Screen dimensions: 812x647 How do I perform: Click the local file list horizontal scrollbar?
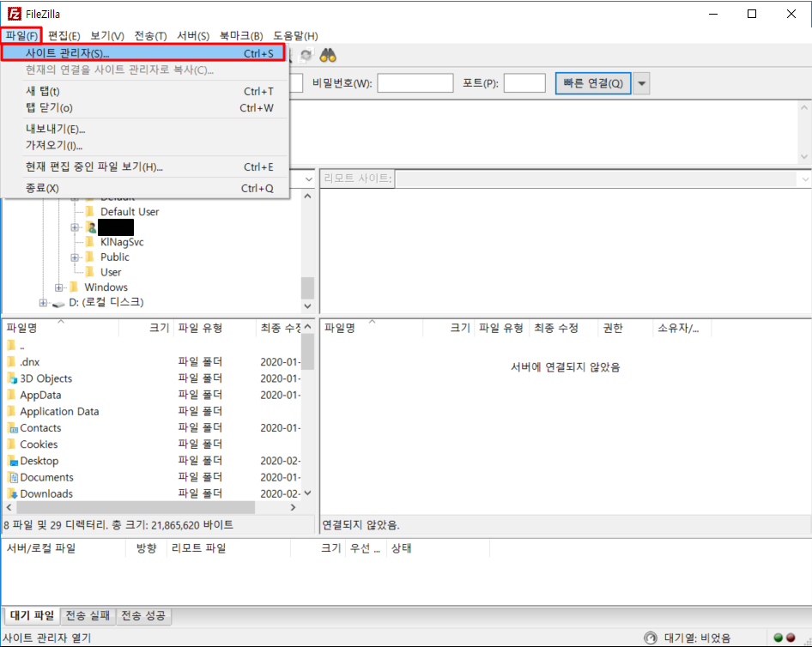pos(136,507)
